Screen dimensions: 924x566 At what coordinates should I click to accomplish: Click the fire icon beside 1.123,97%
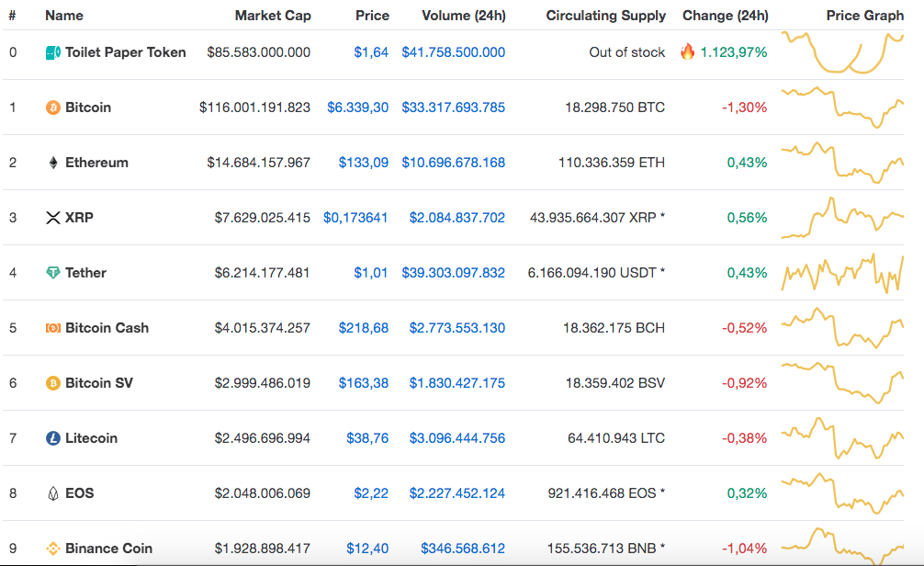687,51
